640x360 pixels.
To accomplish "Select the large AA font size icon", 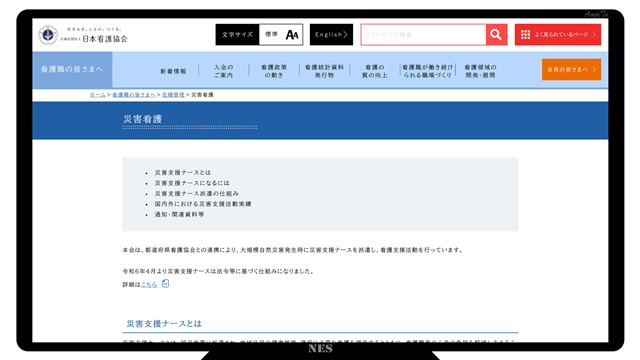I will tap(292, 35).
